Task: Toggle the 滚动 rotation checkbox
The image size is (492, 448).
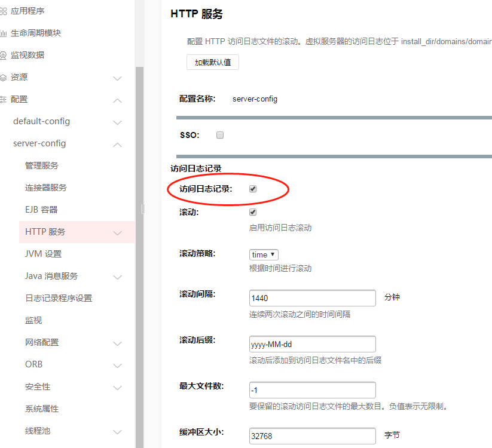Action: 253,212
